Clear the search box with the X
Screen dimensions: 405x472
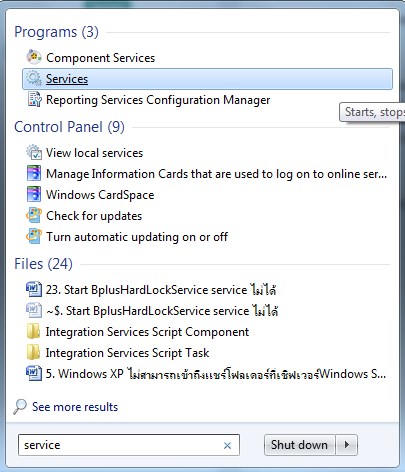tap(228, 445)
